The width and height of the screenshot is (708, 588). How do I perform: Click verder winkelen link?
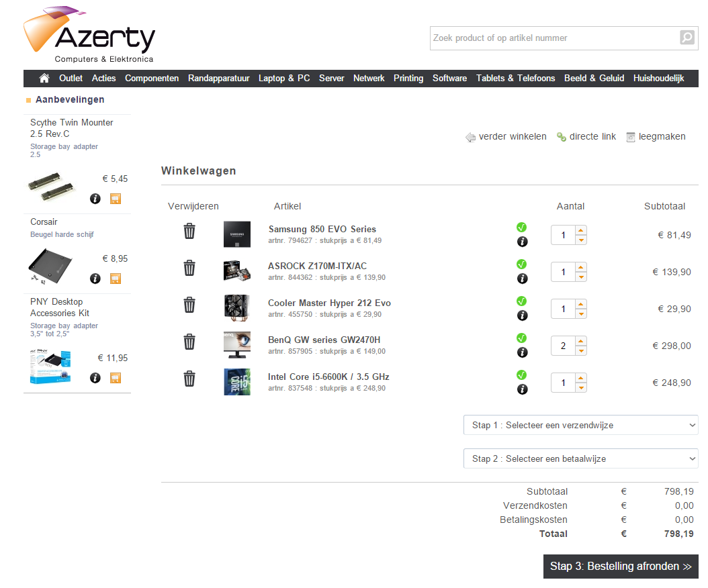click(506, 136)
